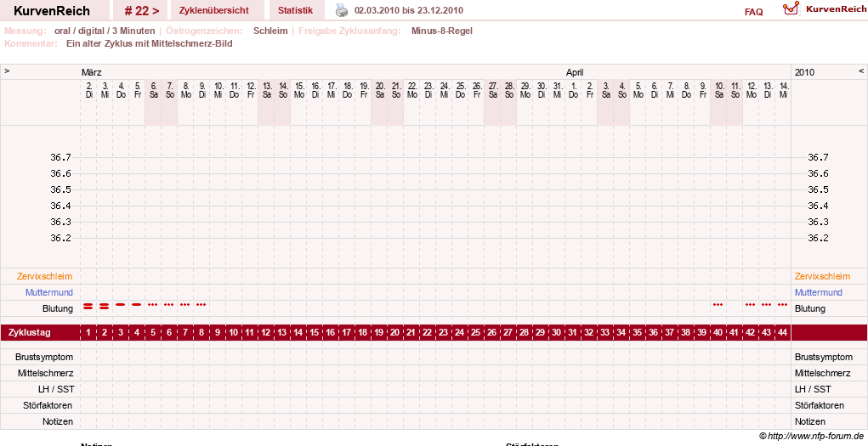The image size is (868, 446).
Task: Click the März month label
Action: pos(91,72)
